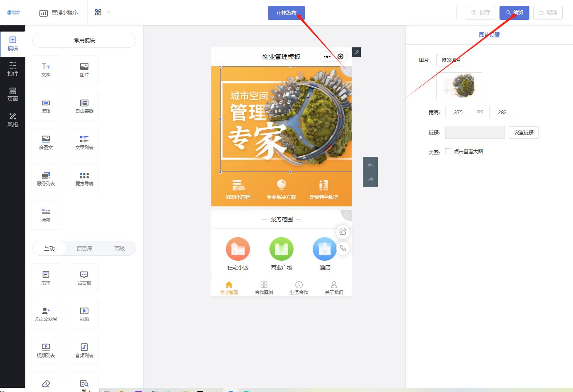Click the 预览 preview button
This screenshot has width=573, height=392.
(x=514, y=13)
